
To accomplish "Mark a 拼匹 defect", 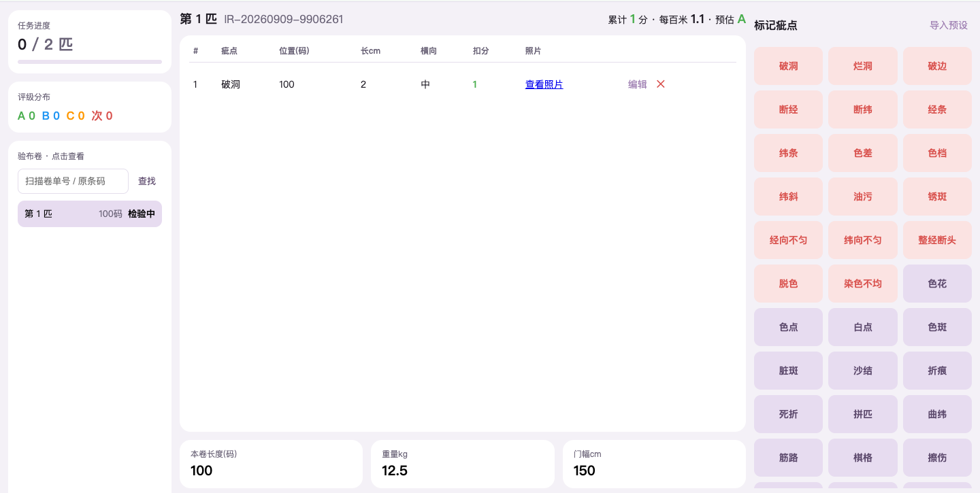I will (862, 414).
